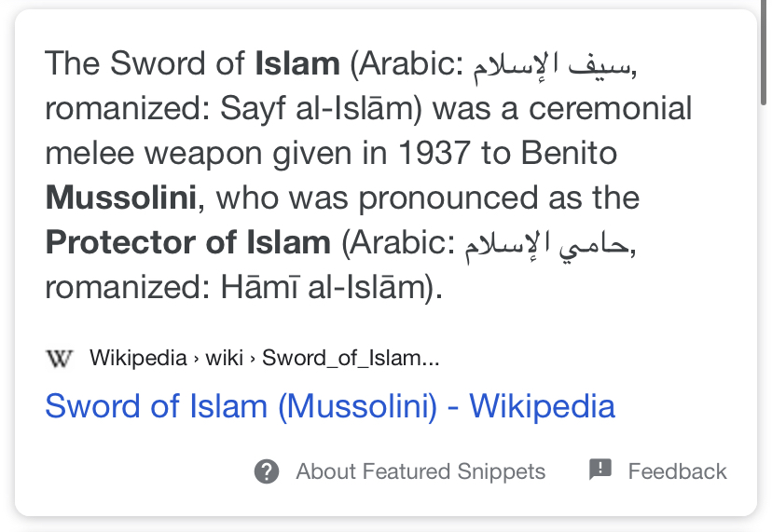772x532 pixels.
Task: Click the bold word Mussolini
Action: [121, 198]
